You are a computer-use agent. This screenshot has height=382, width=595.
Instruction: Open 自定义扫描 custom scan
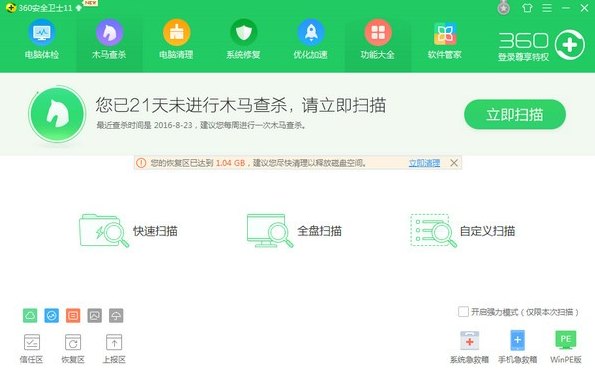463,231
